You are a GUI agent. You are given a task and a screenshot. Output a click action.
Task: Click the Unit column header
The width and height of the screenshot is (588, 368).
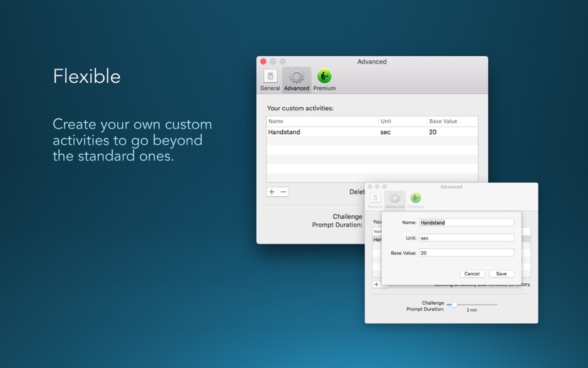tap(402, 121)
